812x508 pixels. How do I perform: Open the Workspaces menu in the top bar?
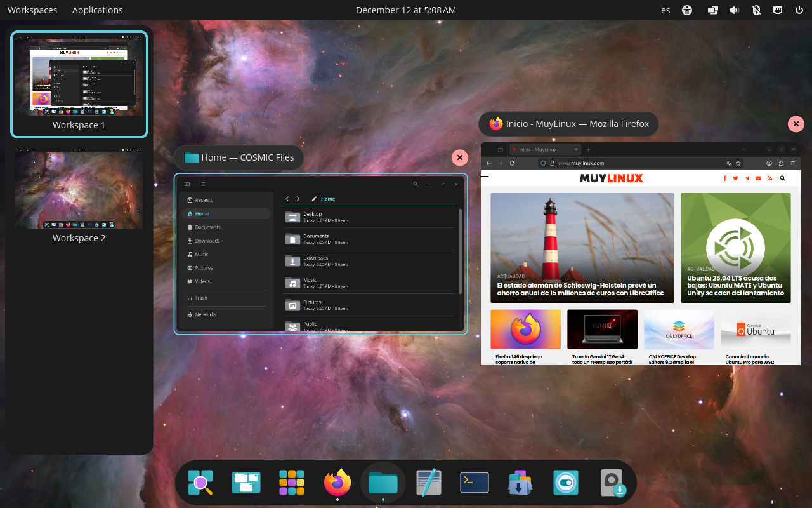tap(32, 10)
